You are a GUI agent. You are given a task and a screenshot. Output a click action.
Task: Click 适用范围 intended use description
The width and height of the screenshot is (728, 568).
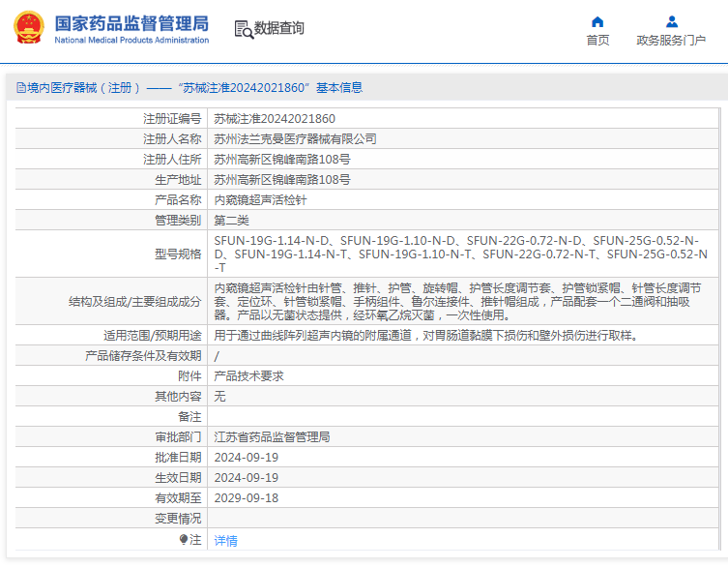point(425,335)
